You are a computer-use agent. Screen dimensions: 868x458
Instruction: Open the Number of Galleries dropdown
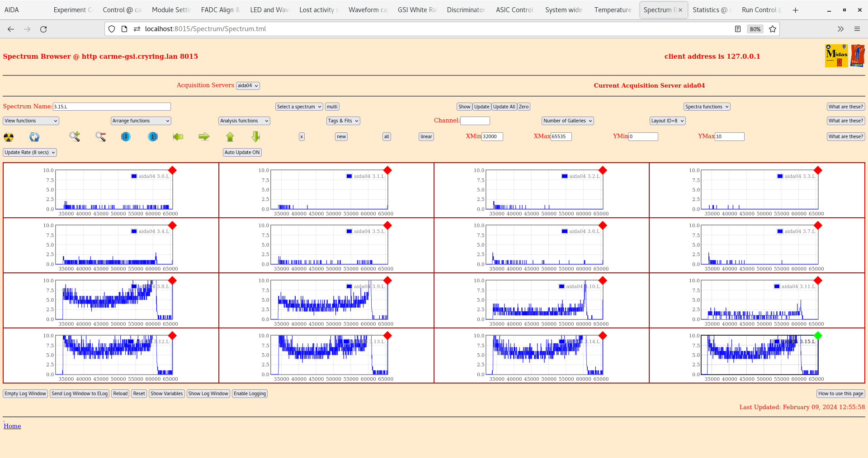pyautogui.click(x=567, y=121)
